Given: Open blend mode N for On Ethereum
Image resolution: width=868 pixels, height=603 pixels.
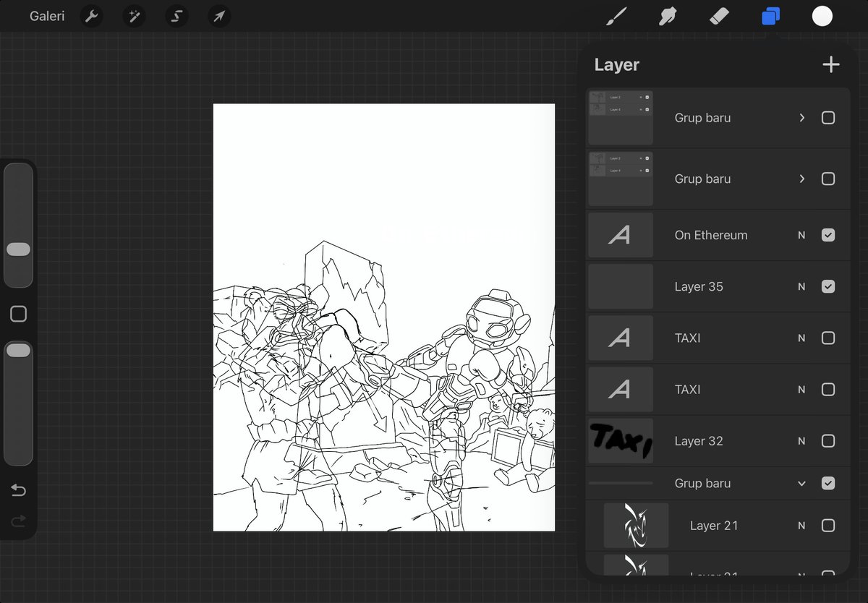Looking at the screenshot, I should click(801, 235).
